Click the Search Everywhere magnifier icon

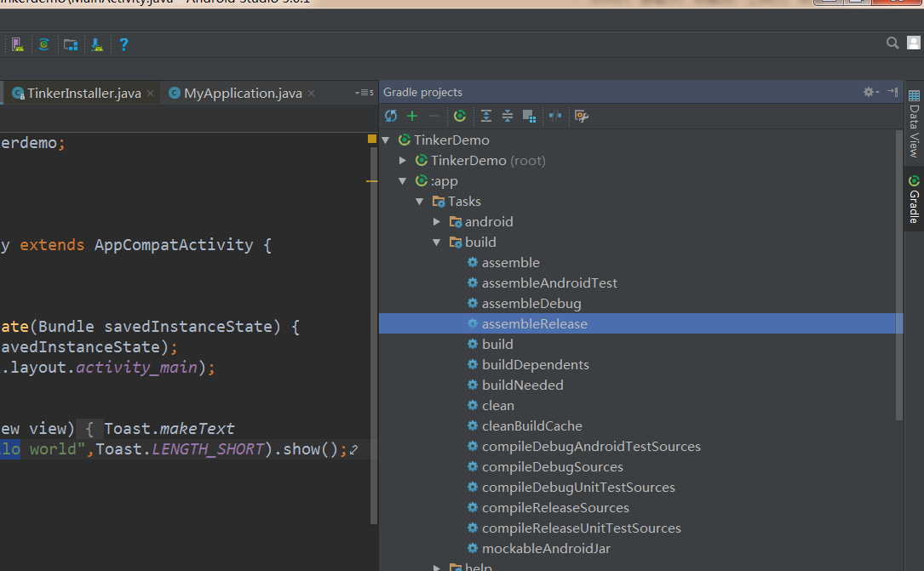892,43
